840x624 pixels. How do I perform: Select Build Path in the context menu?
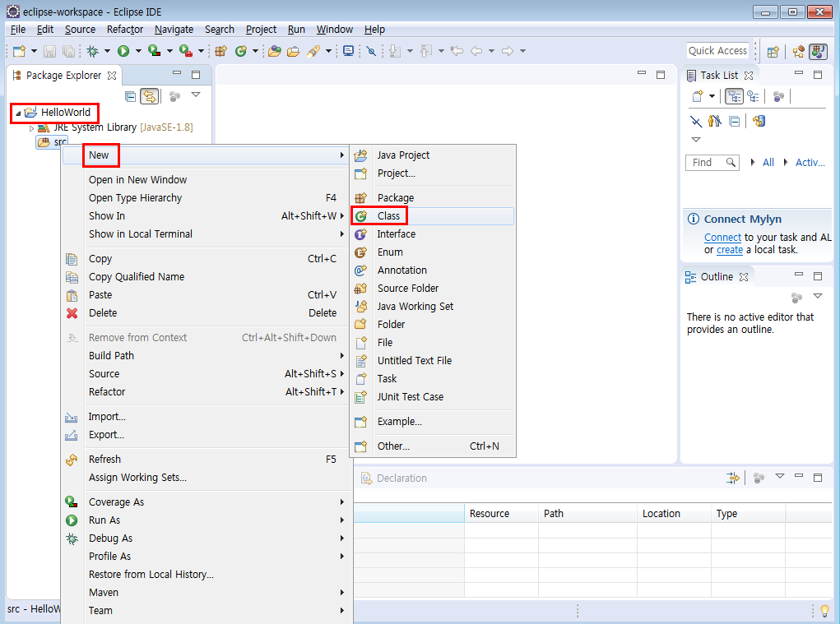point(205,356)
